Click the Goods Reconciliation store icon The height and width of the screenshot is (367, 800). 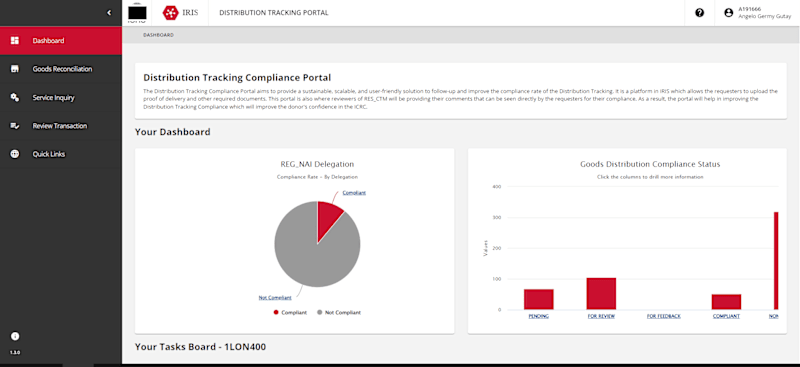pyautogui.click(x=15, y=69)
